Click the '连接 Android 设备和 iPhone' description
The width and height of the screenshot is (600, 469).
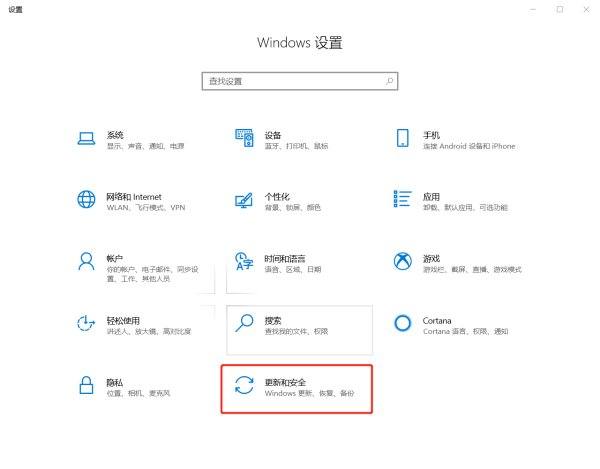469,146
